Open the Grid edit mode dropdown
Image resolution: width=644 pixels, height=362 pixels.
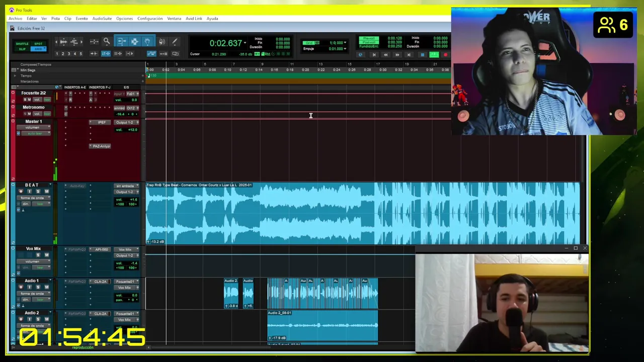pyautogui.click(x=44, y=48)
